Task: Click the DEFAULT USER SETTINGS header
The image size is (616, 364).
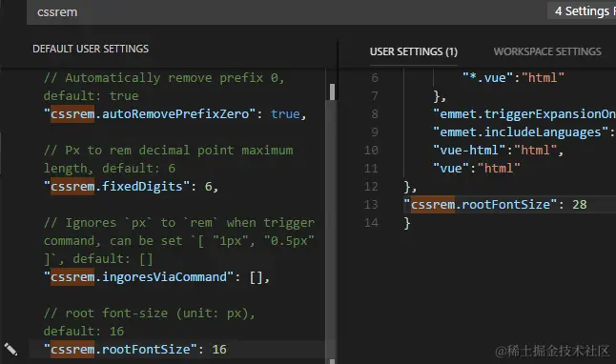Action: click(x=91, y=49)
